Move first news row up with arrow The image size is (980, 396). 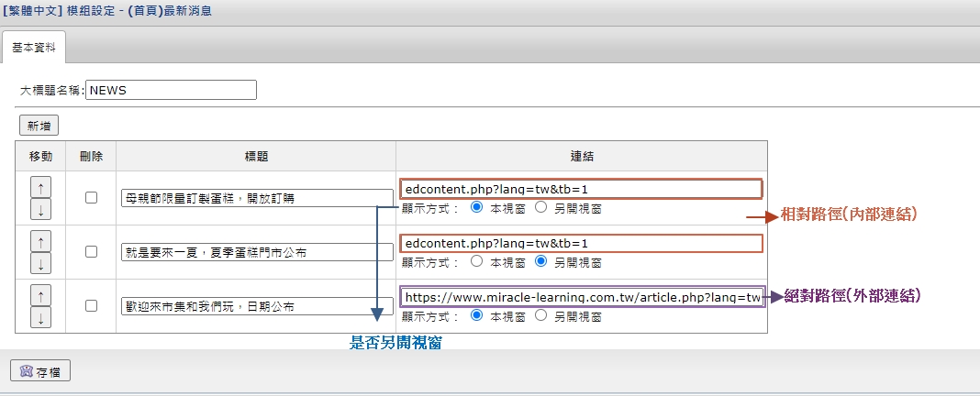tap(41, 186)
